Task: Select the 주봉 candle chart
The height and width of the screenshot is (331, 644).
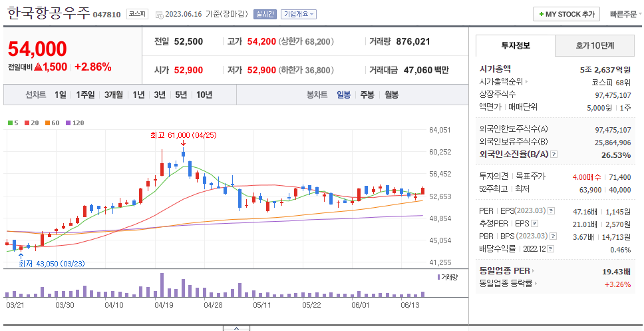Action: point(367,95)
